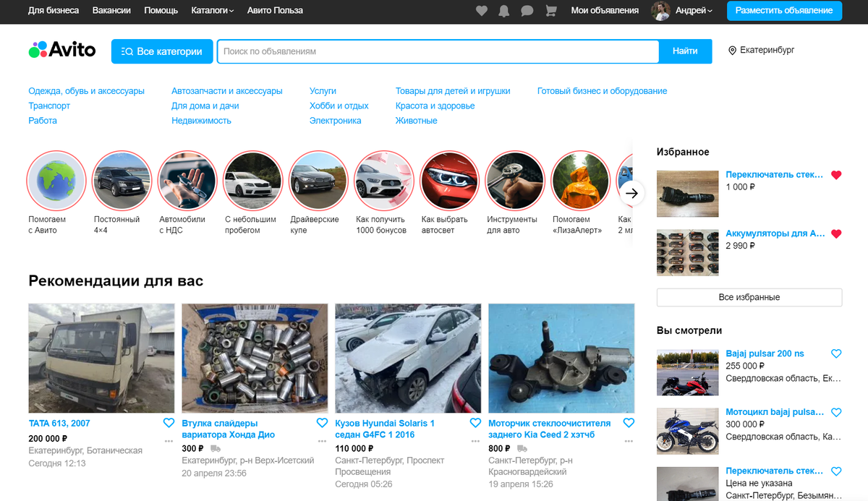Open Как получить 1000 бонусов story
Screen dimensions: 868x501
[x=383, y=181]
